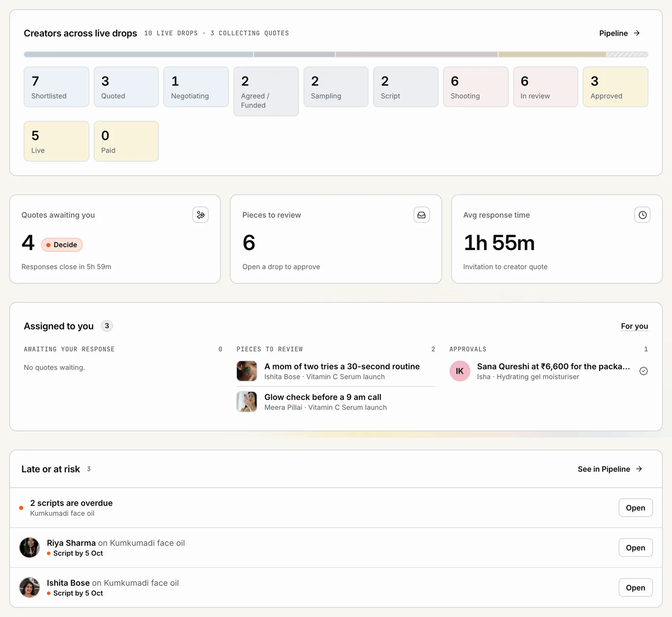Click '10 LIVE DROPS · 3 COLLECTING QUOTES' text
The width and height of the screenshot is (672, 617).
(217, 33)
